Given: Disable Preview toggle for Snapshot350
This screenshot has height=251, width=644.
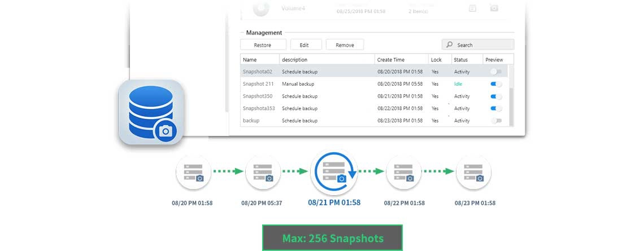Looking at the screenshot, I should tap(496, 96).
